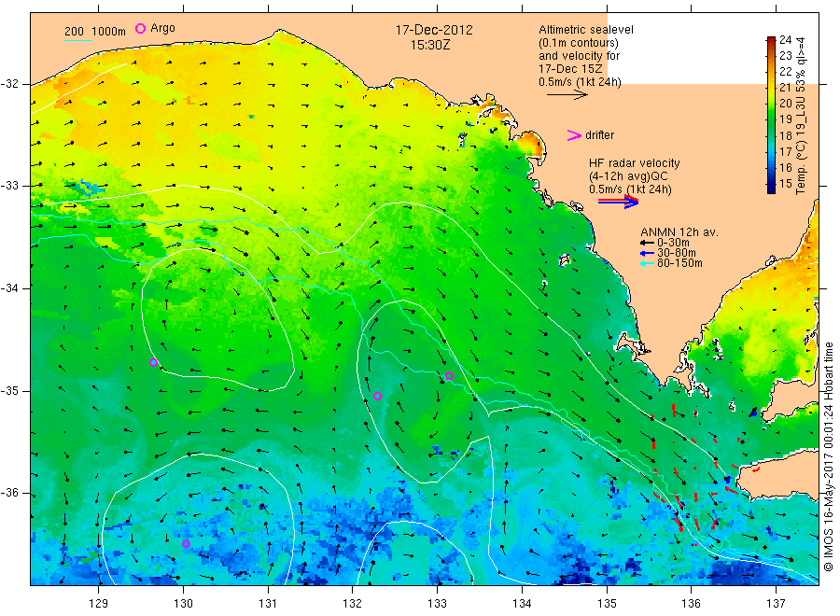Click the longitude 137 axis label

776,603
